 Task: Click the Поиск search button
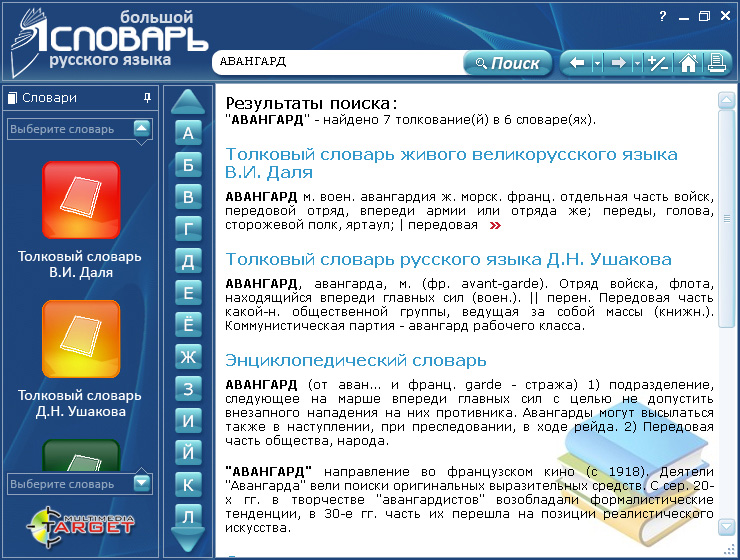coord(507,63)
